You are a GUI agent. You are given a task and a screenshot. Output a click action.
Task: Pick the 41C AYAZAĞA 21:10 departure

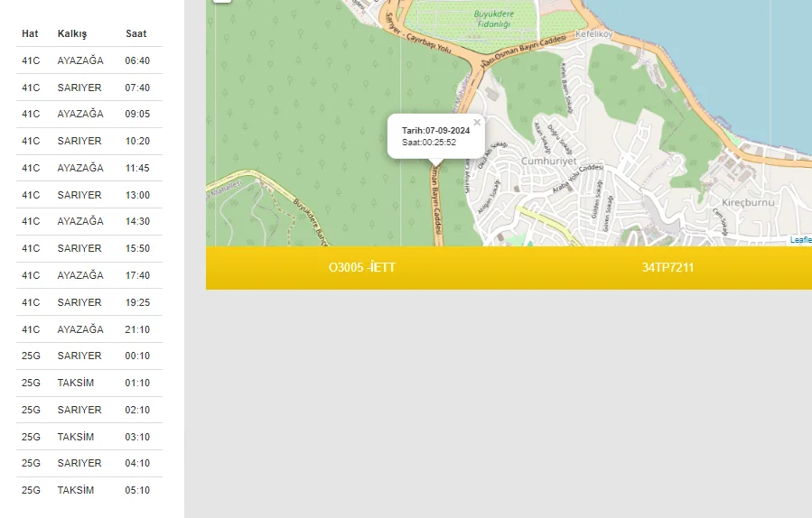(89, 329)
